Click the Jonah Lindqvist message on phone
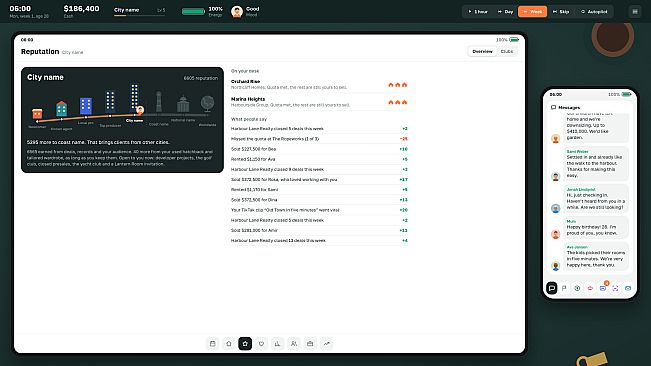This screenshot has height=366, width=651. point(595,198)
